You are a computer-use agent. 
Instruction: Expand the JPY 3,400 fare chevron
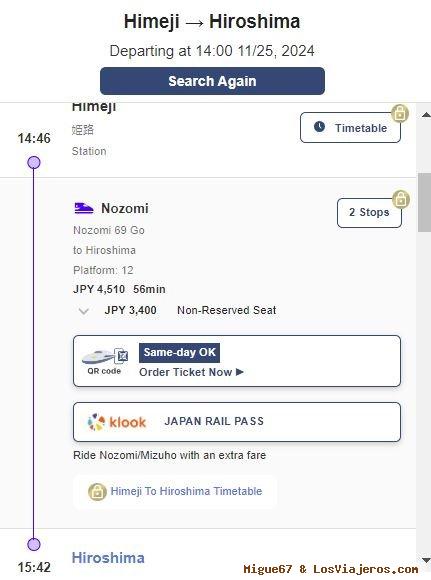(84, 311)
